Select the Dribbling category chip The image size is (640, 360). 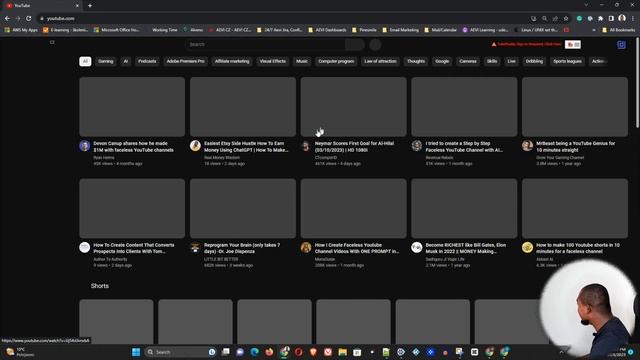pyautogui.click(x=534, y=61)
